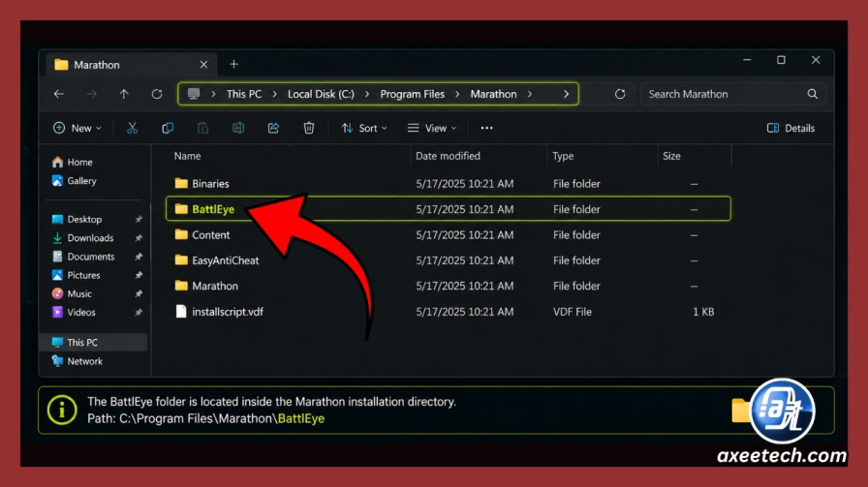The width and height of the screenshot is (868, 487).
Task: Click the VDF File type cell
Action: click(x=573, y=312)
